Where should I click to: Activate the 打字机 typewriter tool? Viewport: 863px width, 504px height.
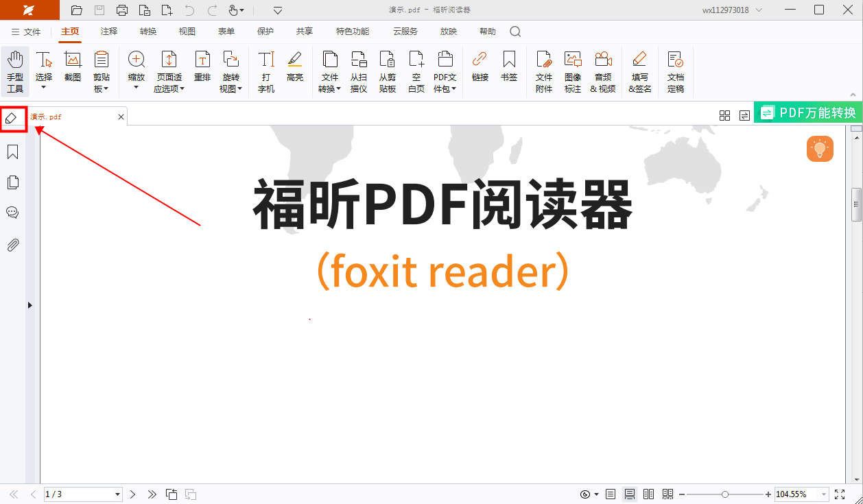click(266, 71)
